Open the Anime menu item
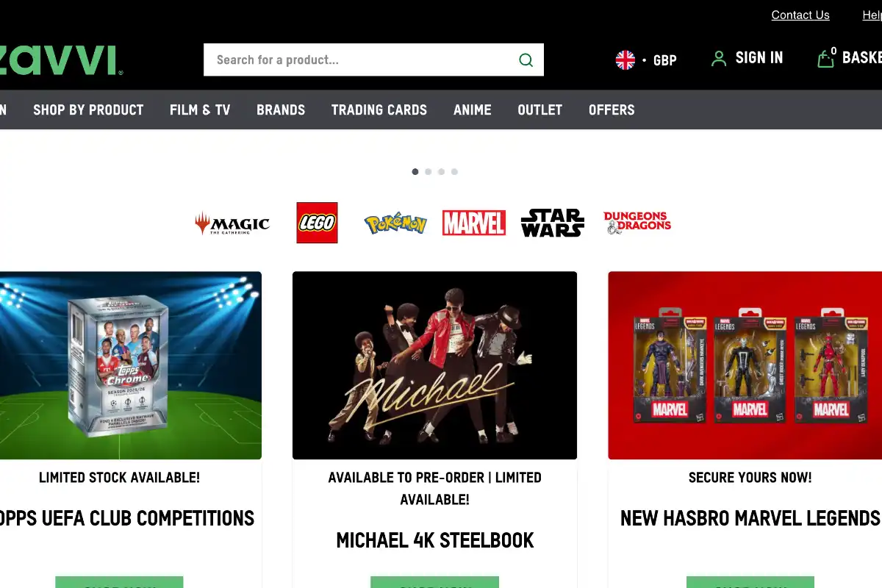This screenshot has height=588, width=882. pos(473,110)
